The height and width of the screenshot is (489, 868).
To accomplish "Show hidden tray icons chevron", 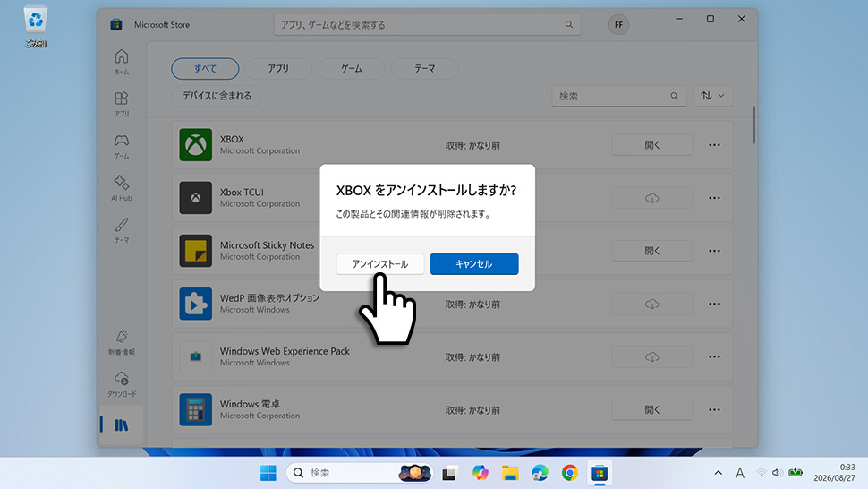I will coord(718,473).
